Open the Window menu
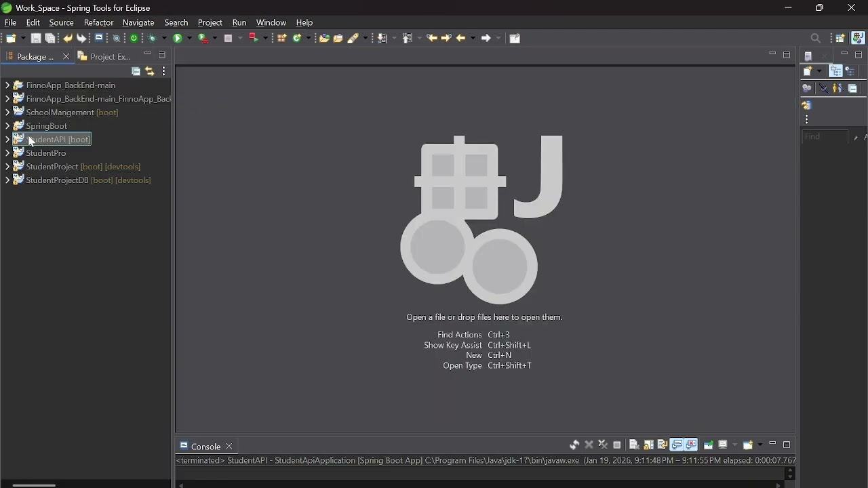 (271, 22)
